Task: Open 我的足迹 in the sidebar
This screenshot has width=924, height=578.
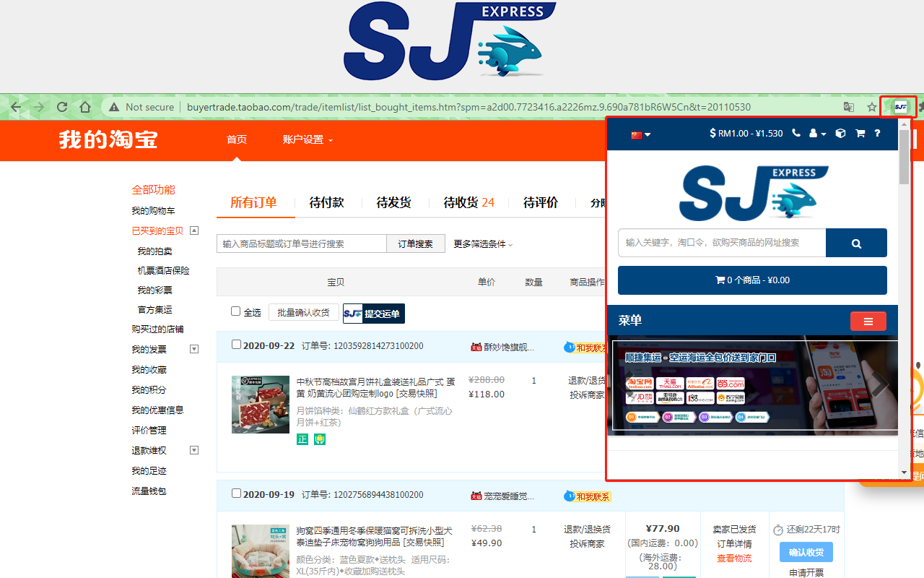Action: [149, 470]
